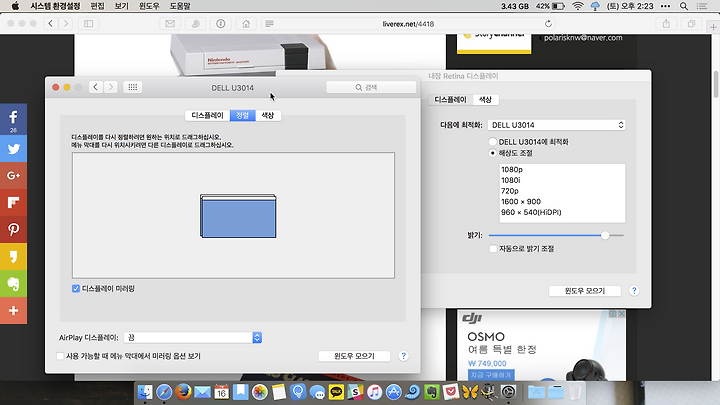
Task: Click the 검색 search field
Action: click(371, 87)
